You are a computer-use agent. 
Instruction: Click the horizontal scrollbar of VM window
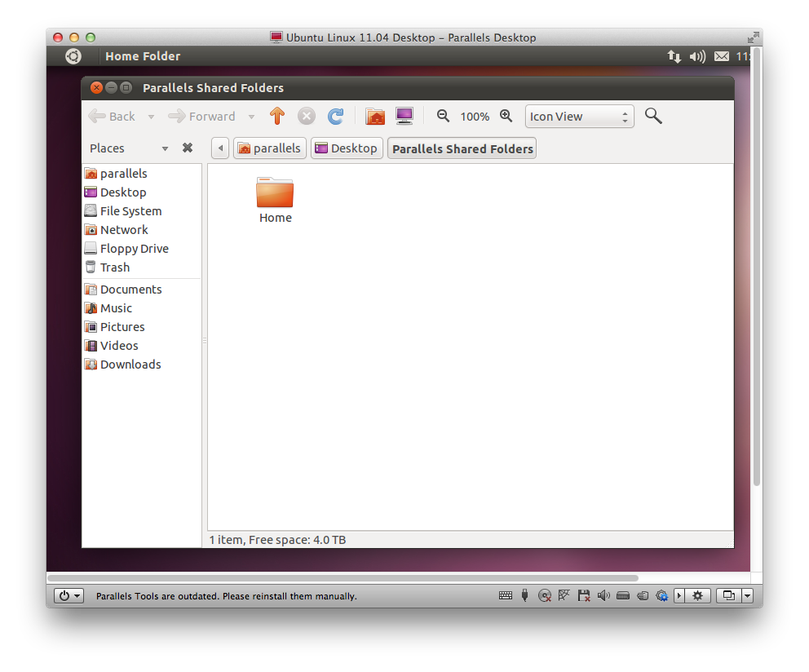[343, 578]
